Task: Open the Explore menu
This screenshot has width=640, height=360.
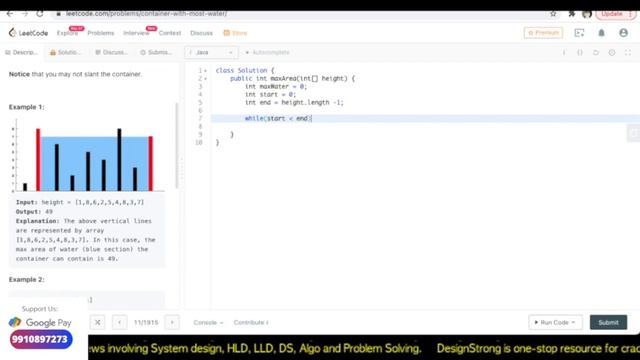Action: point(67,33)
